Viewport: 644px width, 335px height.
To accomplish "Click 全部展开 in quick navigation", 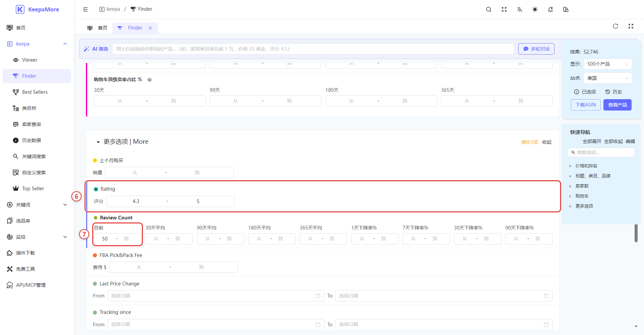I will click(592, 141).
